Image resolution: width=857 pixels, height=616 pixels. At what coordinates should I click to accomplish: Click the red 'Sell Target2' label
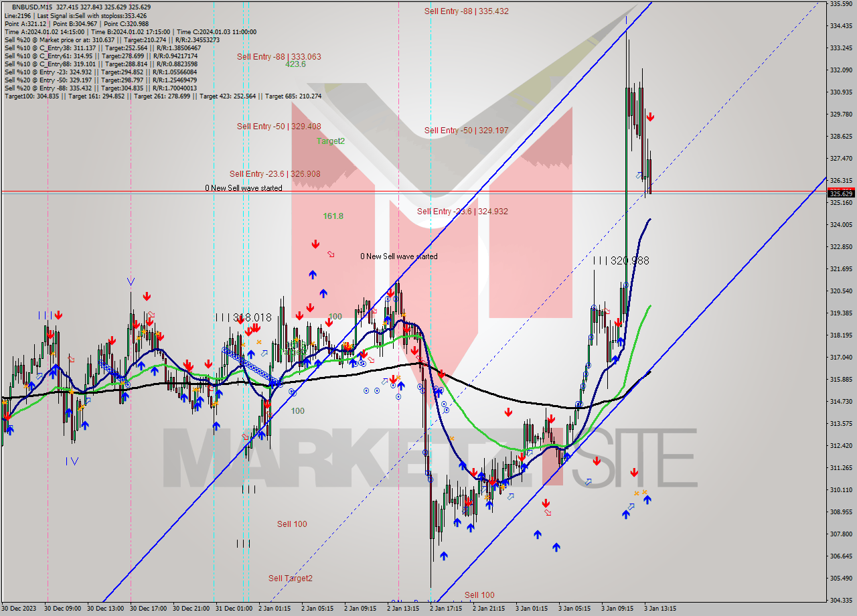click(291, 579)
